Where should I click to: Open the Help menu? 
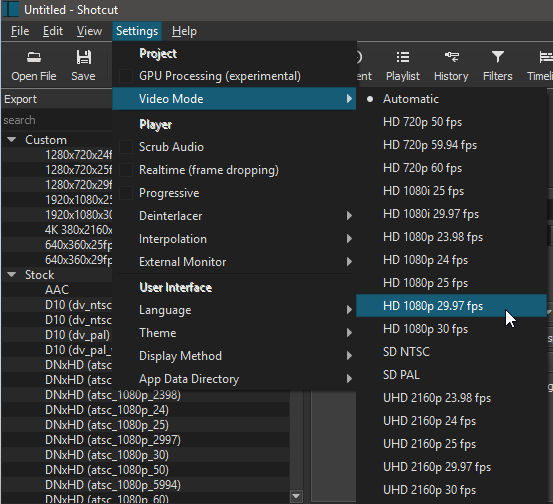point(184,31)
